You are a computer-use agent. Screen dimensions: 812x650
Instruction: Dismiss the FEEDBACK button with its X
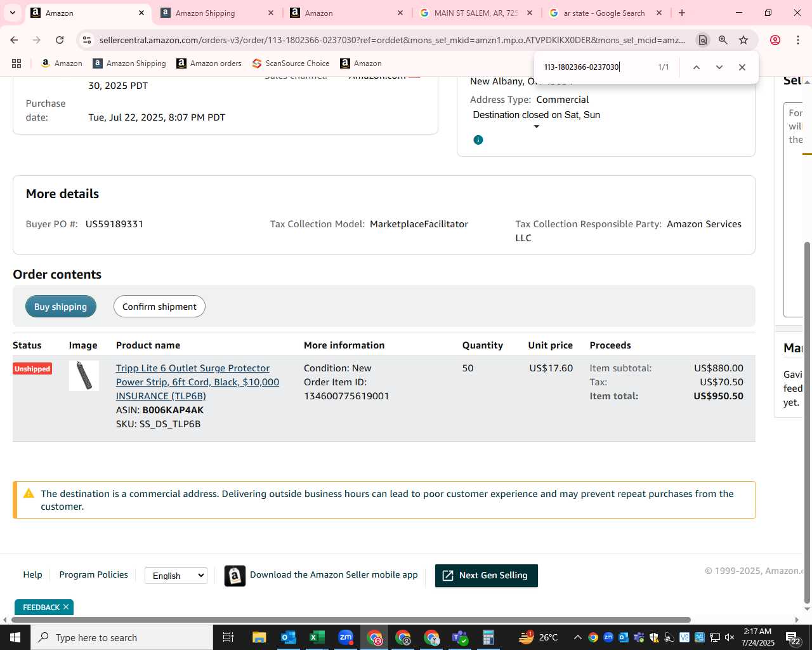(x=66, y=607)
